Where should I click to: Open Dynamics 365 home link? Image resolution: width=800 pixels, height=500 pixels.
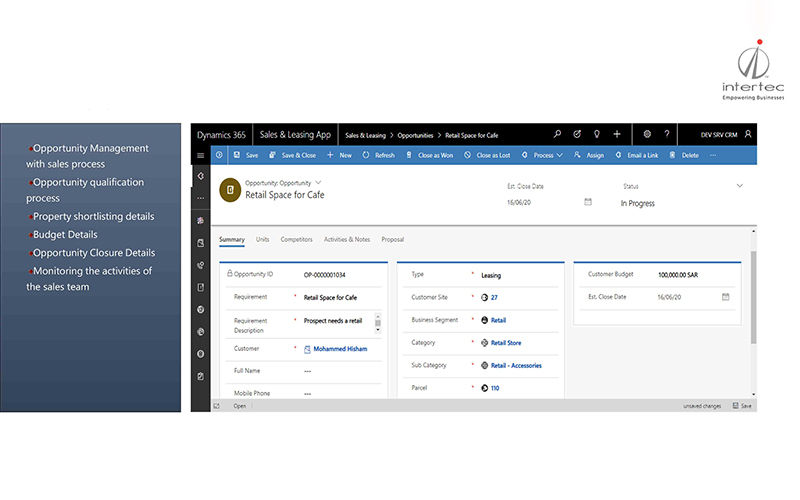tap(221, 135)
